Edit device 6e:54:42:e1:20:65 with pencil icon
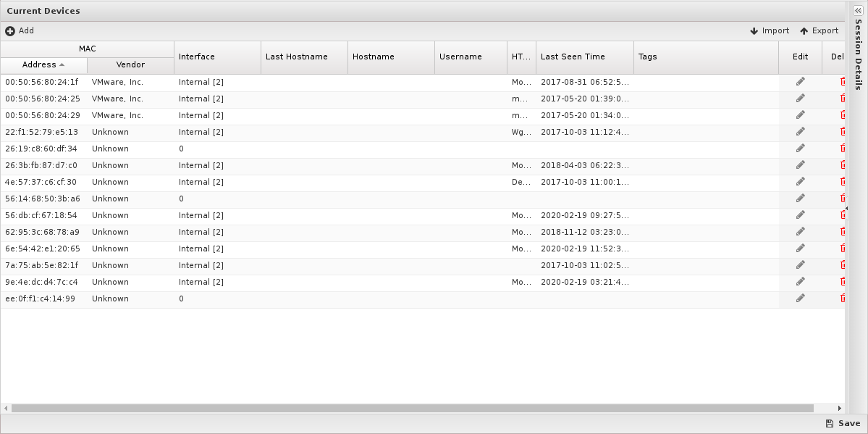This screenshot has height=434, width=868. [x=800, y=249]
